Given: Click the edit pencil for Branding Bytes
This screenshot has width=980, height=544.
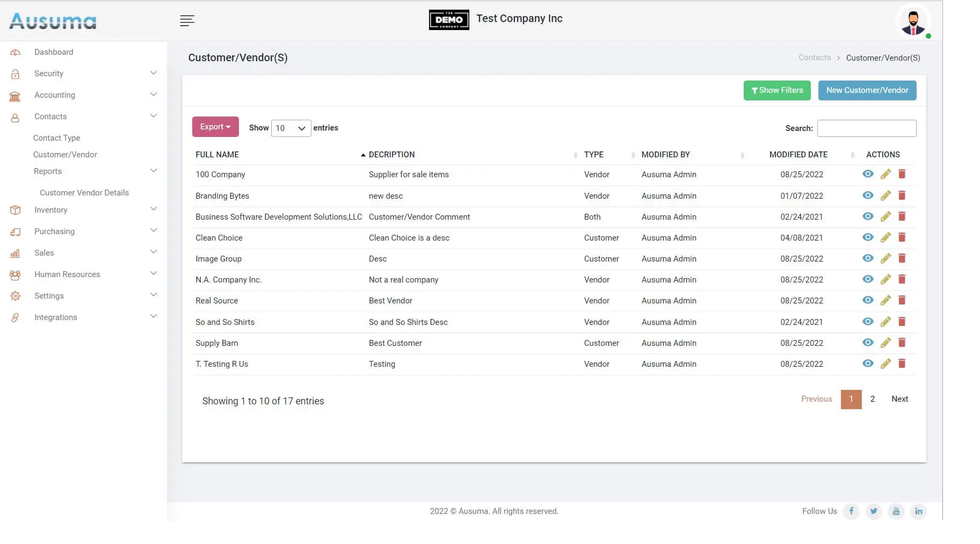Looking at the screenshot, I should (x=885, y=195).
